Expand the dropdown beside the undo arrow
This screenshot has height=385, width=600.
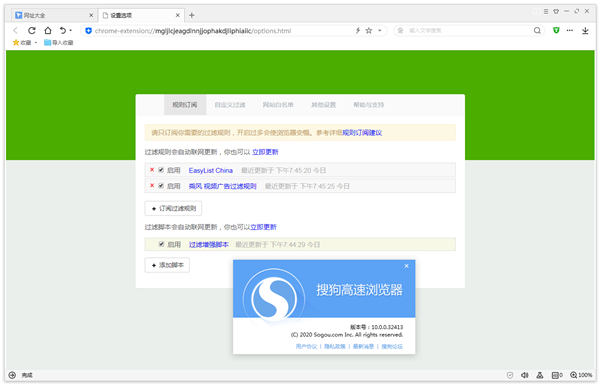[x=70, y=30]
